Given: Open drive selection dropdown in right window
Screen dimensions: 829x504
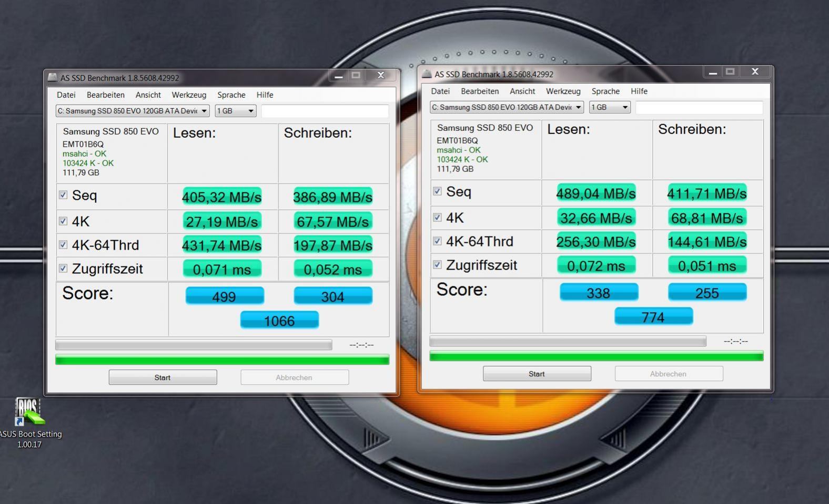Looking at the screenshot, I should click(507, 107).
